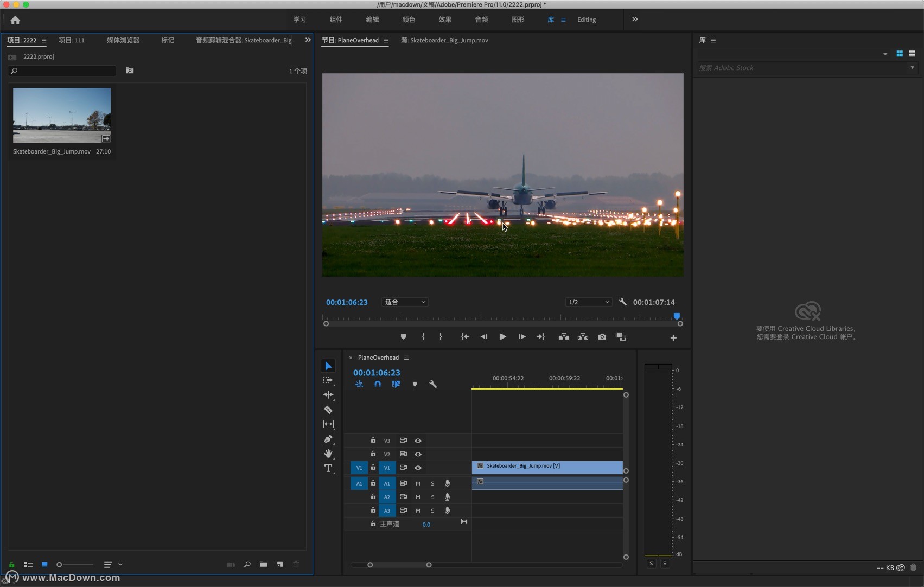The image size is (924, 587).
Task: Open 项目 2222 panel menu
Action: click(44, 41)
